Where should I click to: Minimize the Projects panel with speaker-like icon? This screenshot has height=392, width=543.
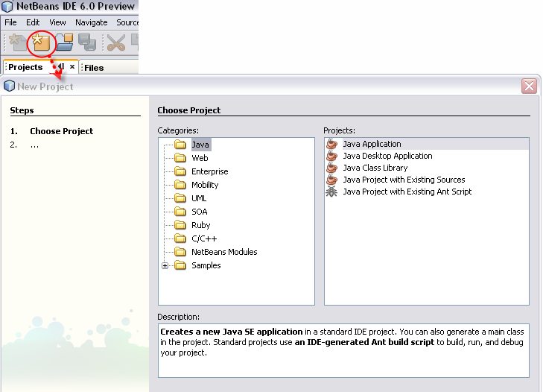(x=61, y=66)
